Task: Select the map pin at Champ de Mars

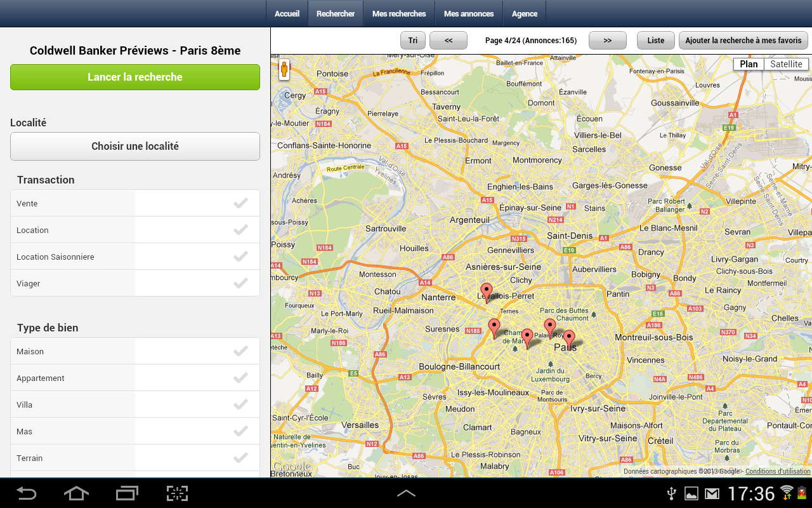Action: point(527,338)
